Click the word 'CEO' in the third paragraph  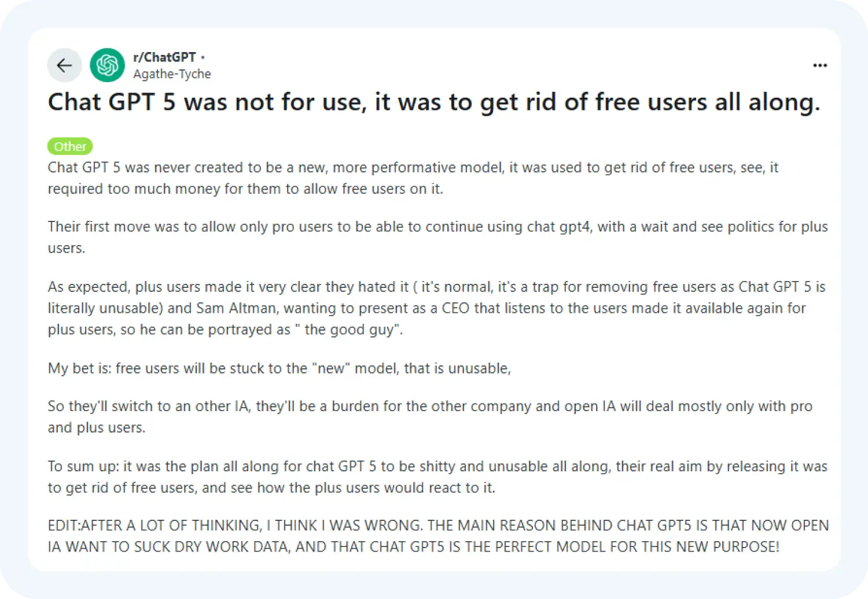[x=455, y=308]
